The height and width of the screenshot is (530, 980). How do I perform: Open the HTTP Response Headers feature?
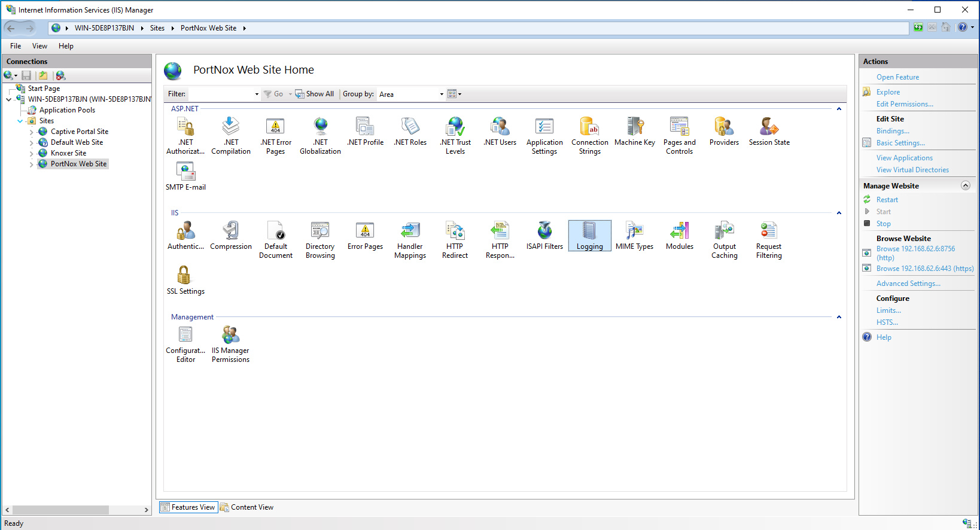500,240
